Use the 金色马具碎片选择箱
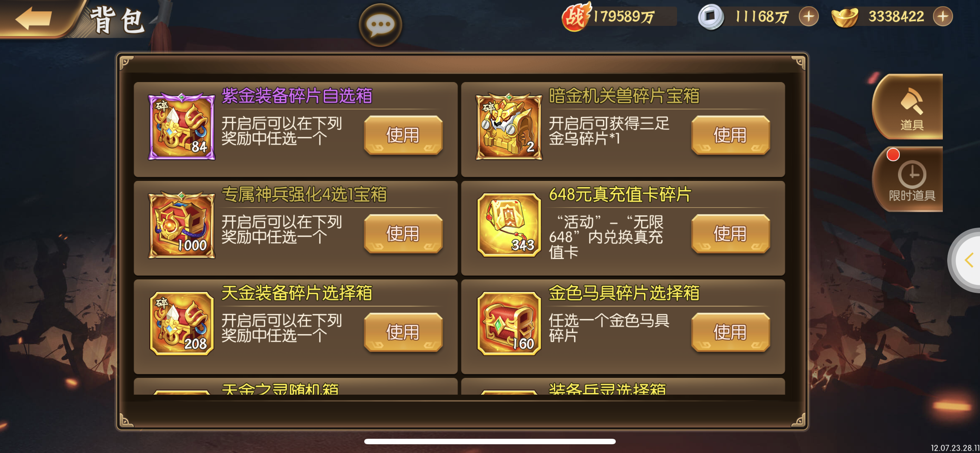Image resolution: width=980 pixels, height=453 pixels. (x=730, y=332)
